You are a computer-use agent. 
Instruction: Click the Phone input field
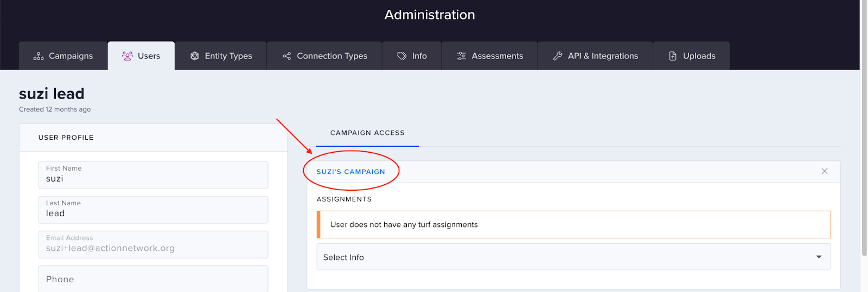[x=153, y=278]
